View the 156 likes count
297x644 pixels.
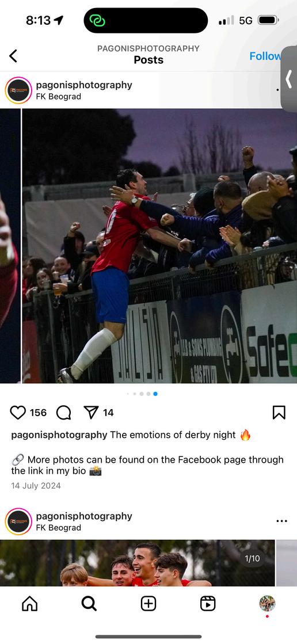tap(38, 413)
